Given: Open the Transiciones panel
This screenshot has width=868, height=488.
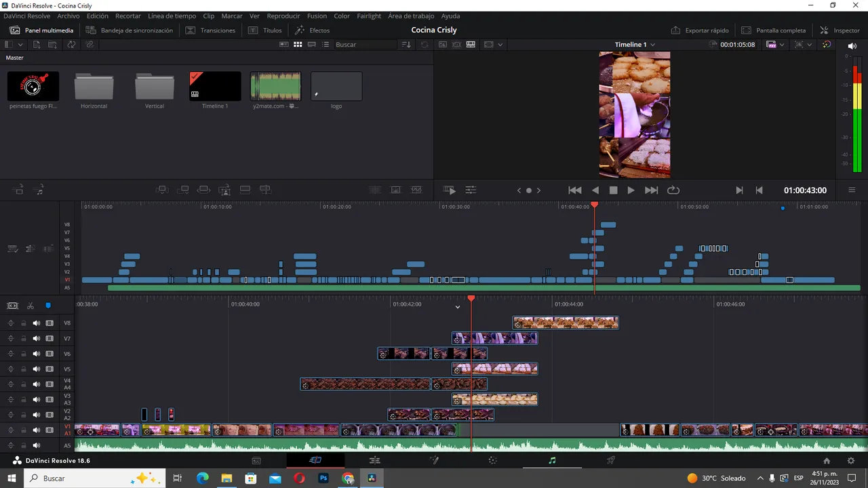Looking at the screenshot, I should 210,30.
